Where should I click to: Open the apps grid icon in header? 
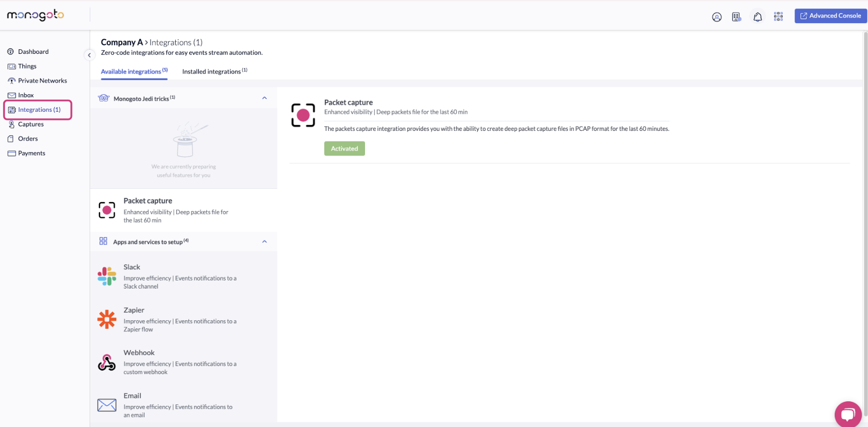point(778,17)
